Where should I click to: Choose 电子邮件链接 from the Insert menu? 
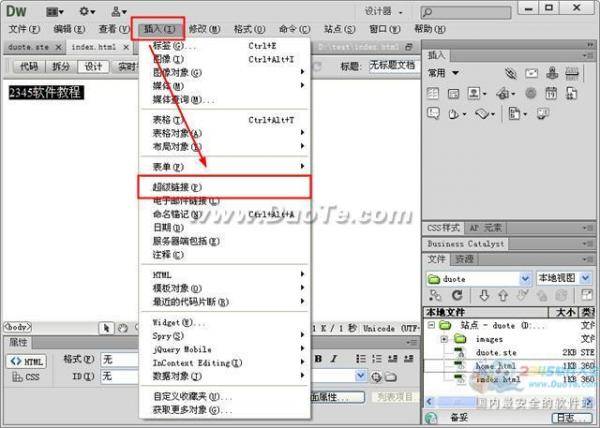[x=186, y=201]
